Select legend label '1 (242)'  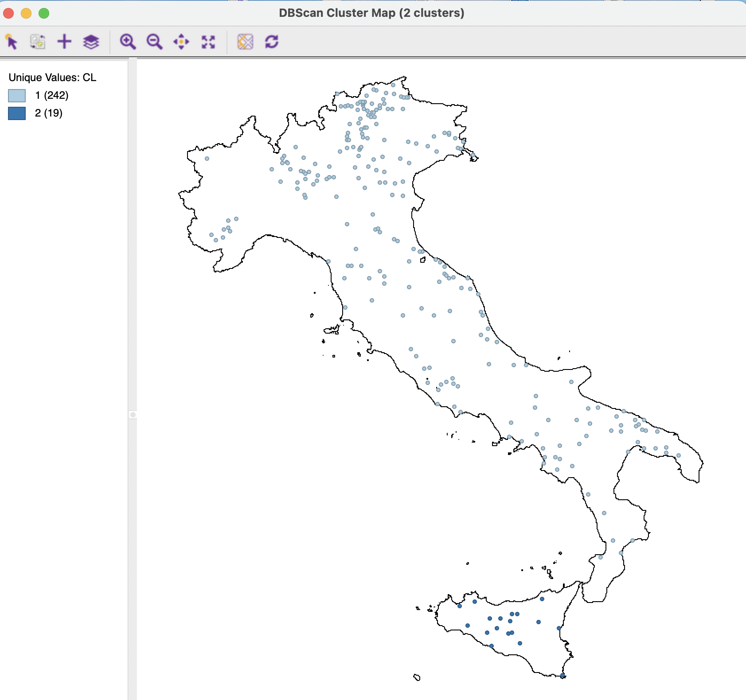tap(52, 95)
